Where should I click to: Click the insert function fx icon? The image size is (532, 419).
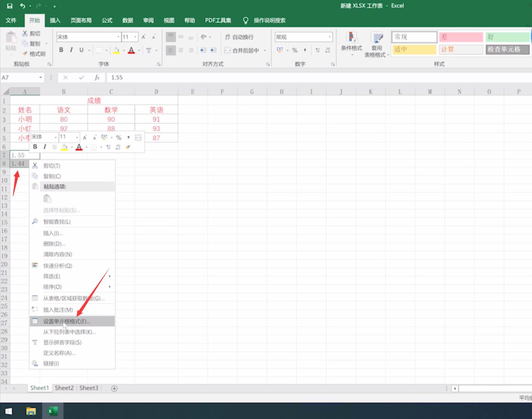97,78
